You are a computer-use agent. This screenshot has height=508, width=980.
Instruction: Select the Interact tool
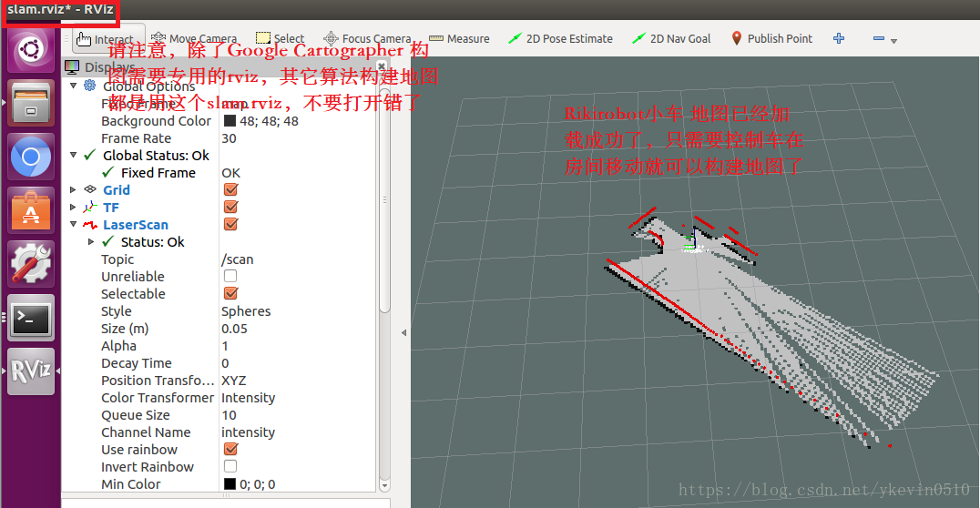click(108, 39)
